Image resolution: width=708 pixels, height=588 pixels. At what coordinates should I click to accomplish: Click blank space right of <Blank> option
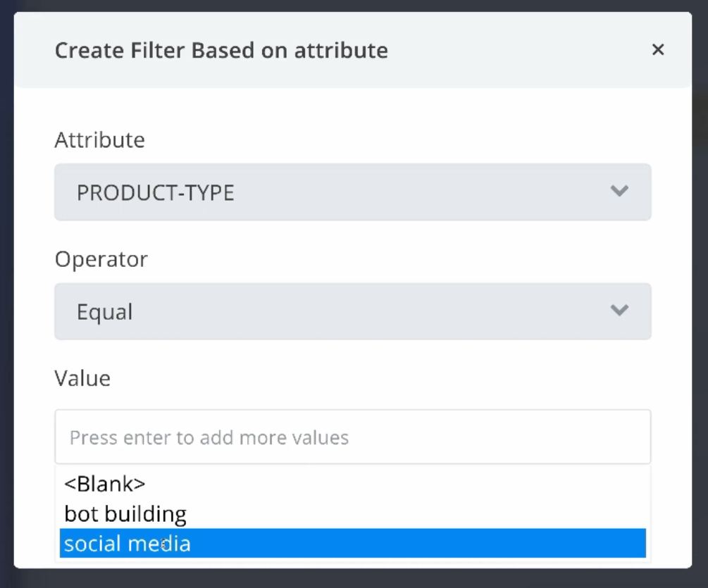pyautogui.click(x=397, y=484)
